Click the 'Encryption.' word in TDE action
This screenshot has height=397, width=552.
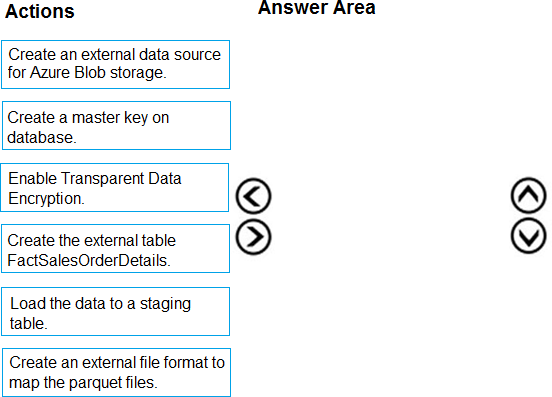46,198
